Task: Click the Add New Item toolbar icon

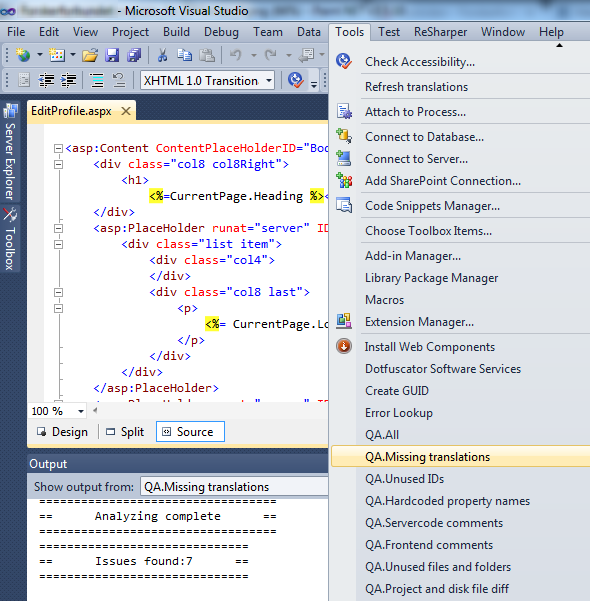Action: (x=57, y=56)
